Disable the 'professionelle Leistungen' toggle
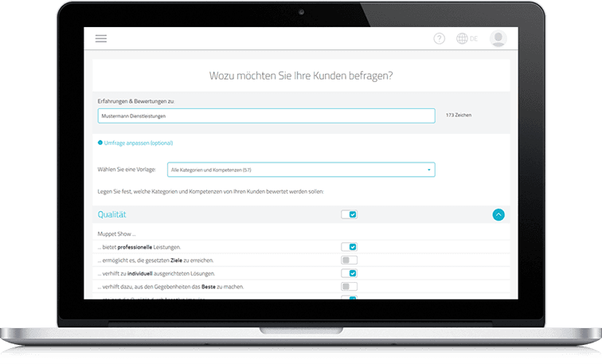This screenshot has width=602, height=364. [349, 247]
